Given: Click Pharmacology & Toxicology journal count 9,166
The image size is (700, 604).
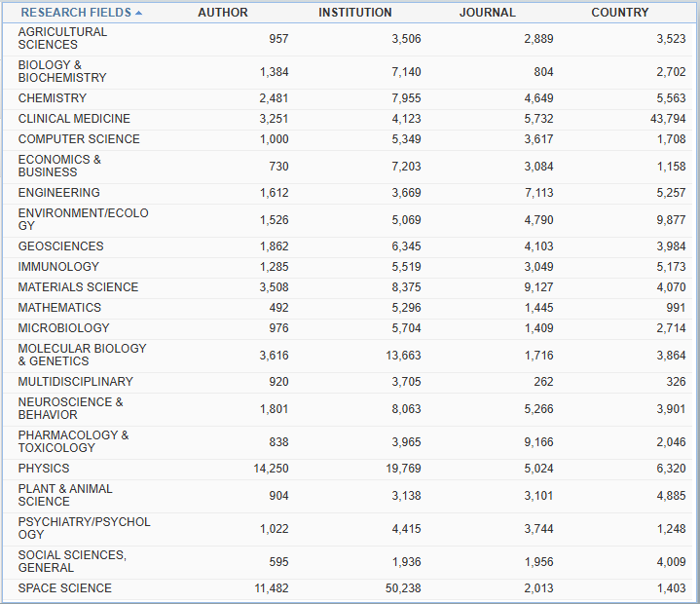Looking at the screenshot, I should pos(538,442).
